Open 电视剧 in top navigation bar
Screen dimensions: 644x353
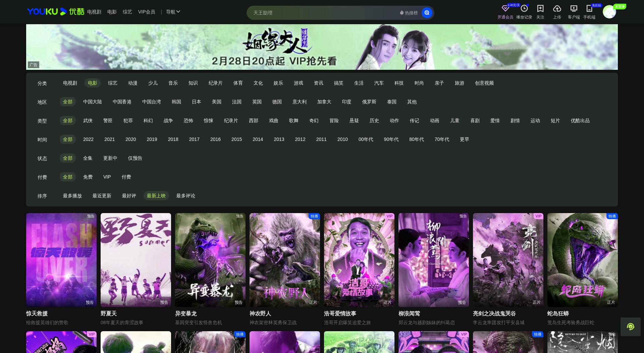tap(94, 12)
